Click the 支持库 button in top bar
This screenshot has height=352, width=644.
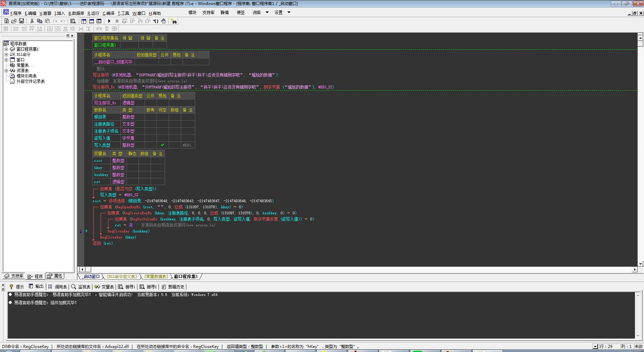208,12
